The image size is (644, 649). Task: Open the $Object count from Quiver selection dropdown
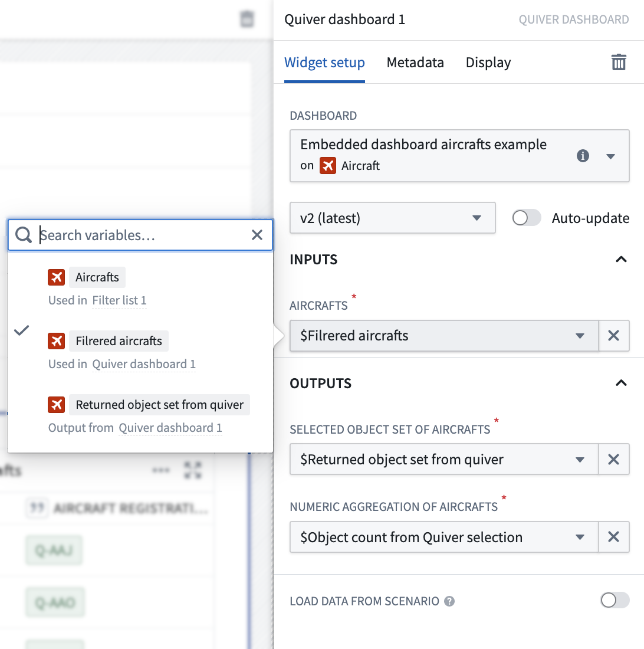click(x=444, y=537)
